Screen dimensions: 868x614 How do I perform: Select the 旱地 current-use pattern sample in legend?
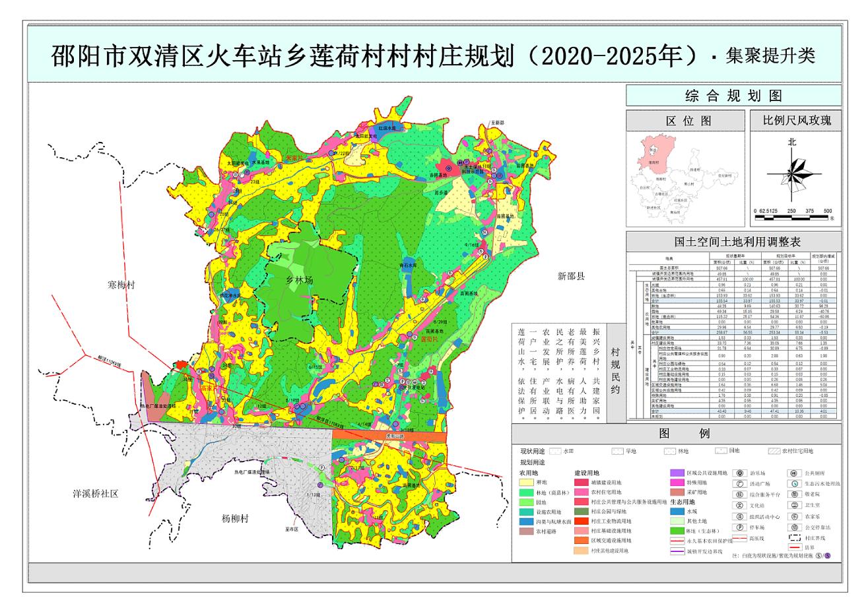point(617,451)
